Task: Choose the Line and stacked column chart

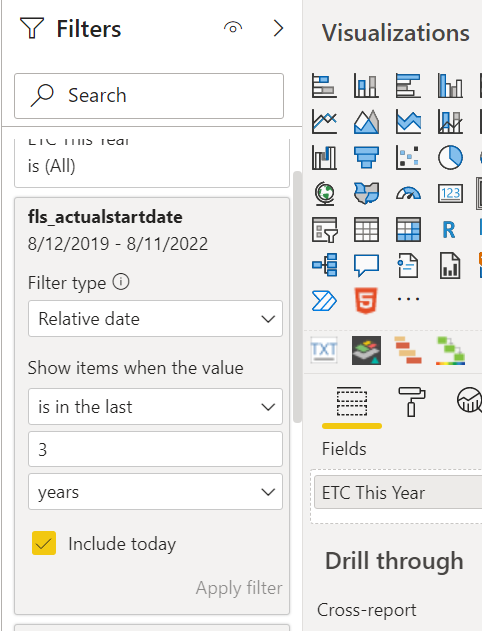Action: 450,122
